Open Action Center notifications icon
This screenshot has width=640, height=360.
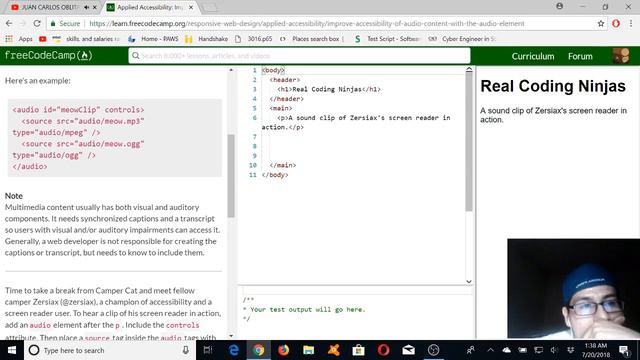pos(624,350)
